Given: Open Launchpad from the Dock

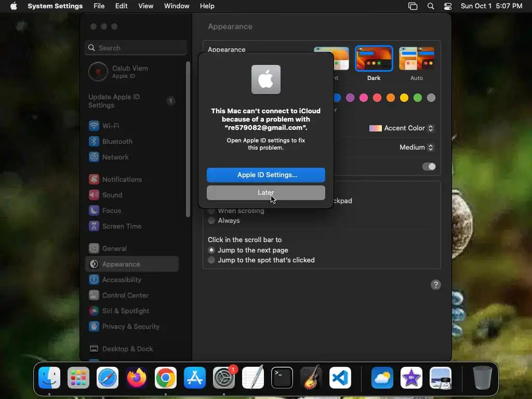Looking at the screenshot, I should point(78,378).
